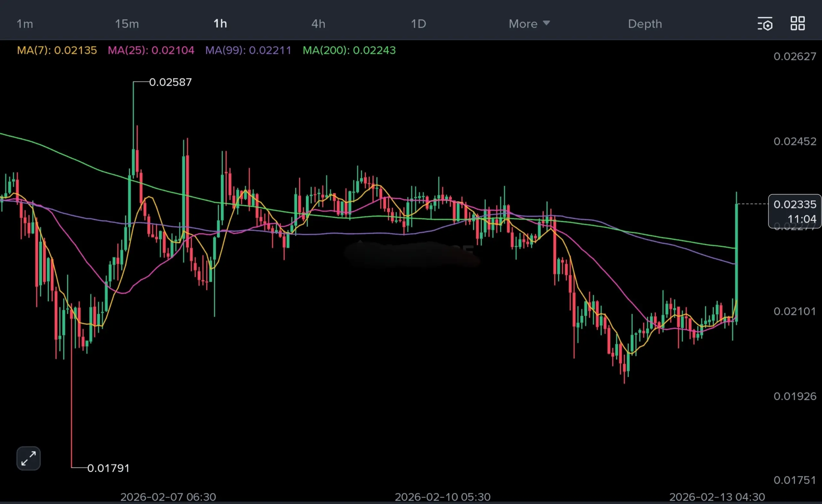Expand chart to fullscreen

tap(28, 458)
